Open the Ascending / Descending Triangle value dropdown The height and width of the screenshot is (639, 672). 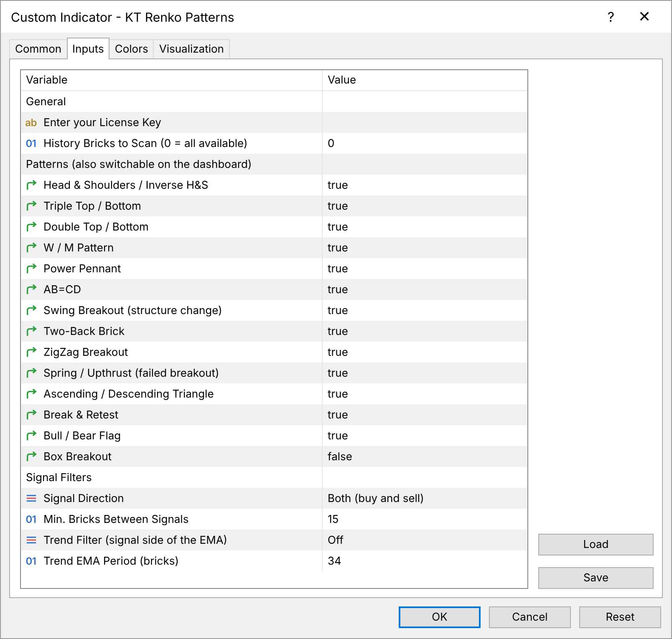pyautogui.click(x=425, y=394)
